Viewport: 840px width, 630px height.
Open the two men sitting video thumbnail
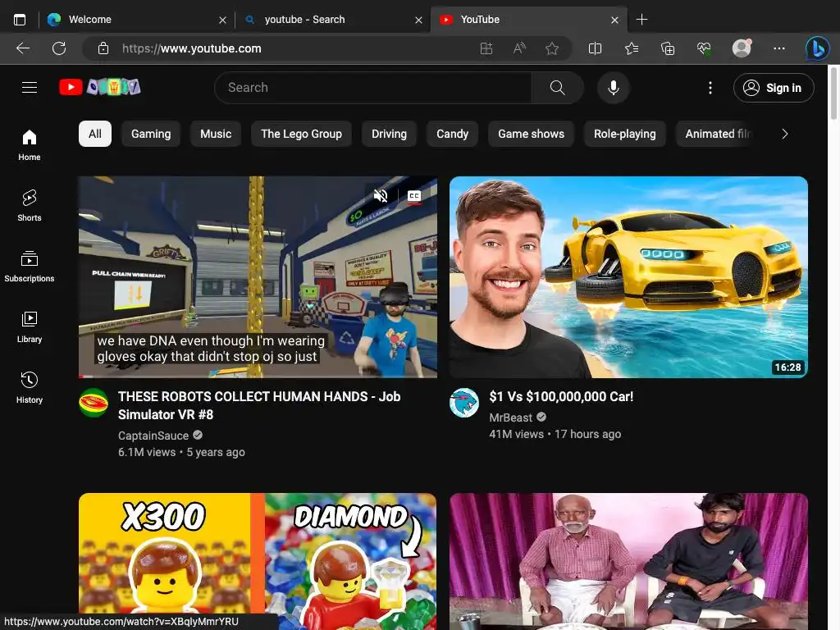628,561
